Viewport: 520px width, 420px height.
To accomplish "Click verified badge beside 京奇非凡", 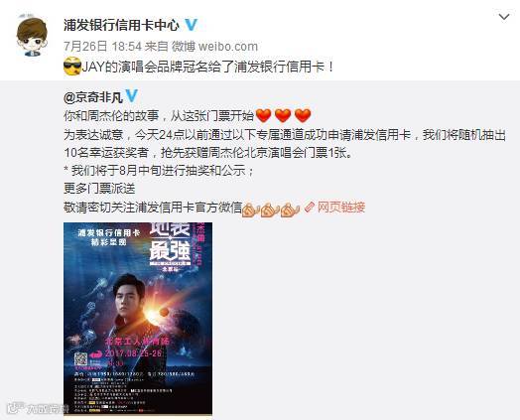I will 131,96.
